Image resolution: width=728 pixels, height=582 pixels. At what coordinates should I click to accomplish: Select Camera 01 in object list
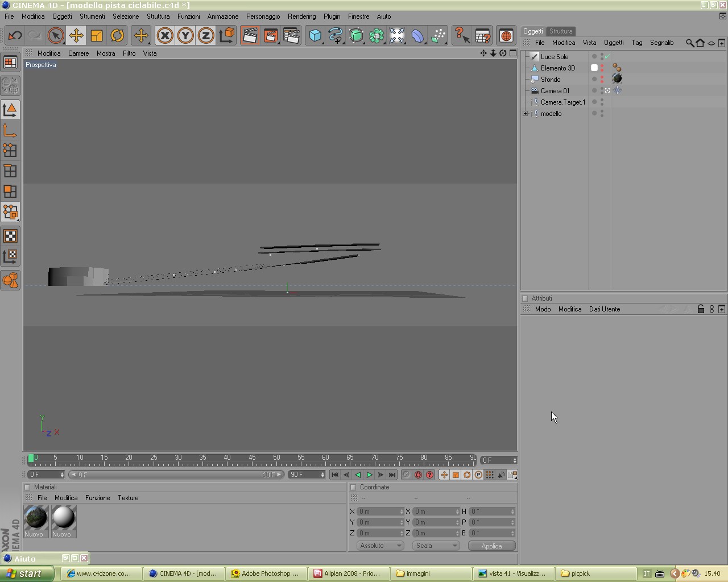click(555, 91)
